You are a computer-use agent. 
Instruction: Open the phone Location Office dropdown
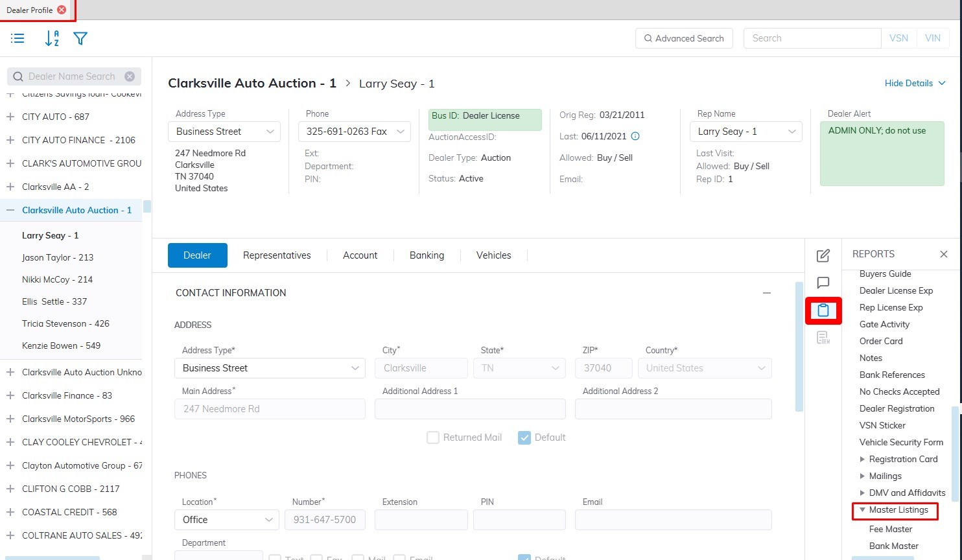click(x=226, y=520)
